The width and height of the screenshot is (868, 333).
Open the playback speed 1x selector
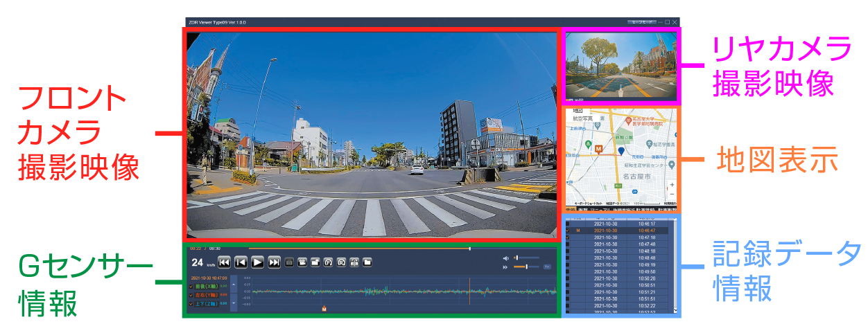click(x=546, y=267)
